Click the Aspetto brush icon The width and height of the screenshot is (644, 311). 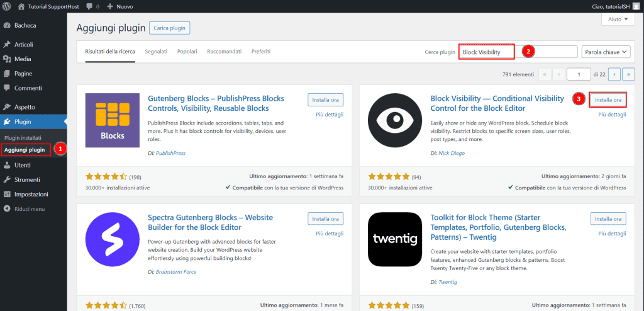pos(7,107)
